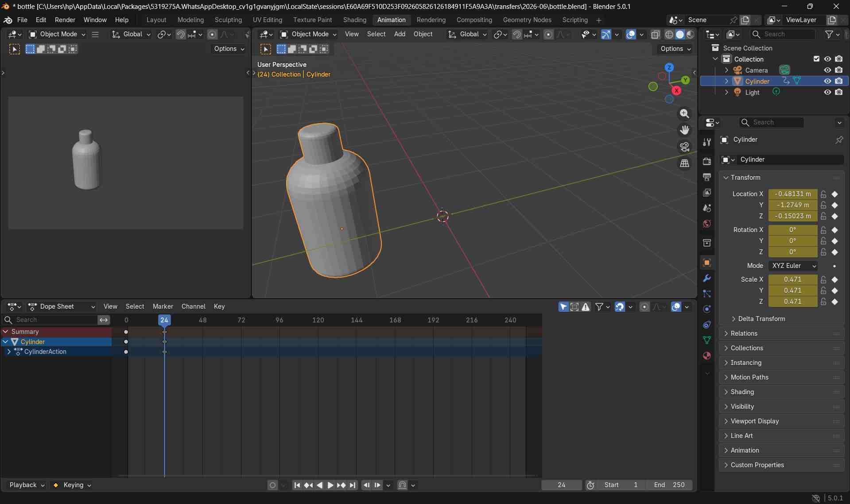Jump to the end frame button
This screenshot has width=850, height=504.
(353, 485)
